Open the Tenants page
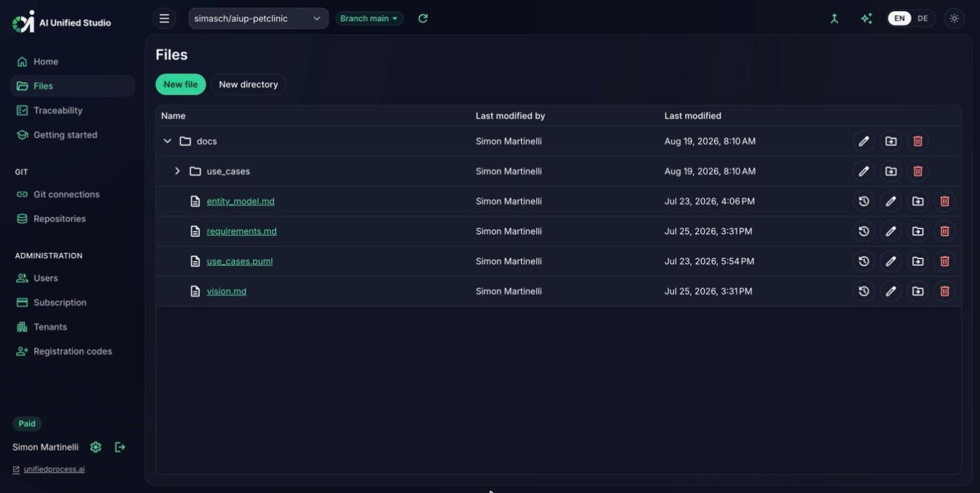 click(72, 327)
